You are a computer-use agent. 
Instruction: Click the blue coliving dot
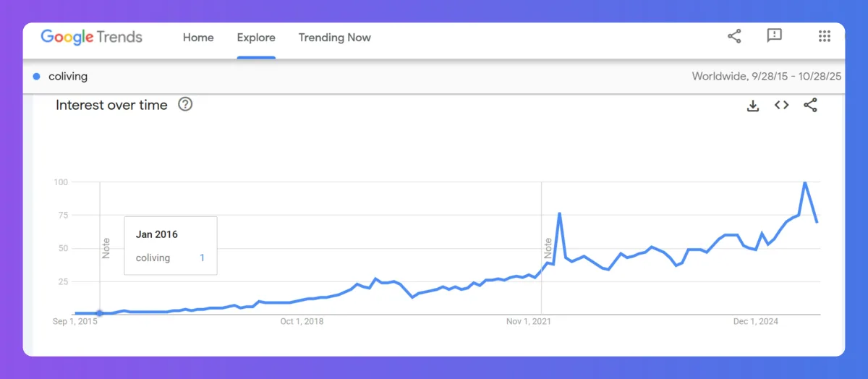36,76
